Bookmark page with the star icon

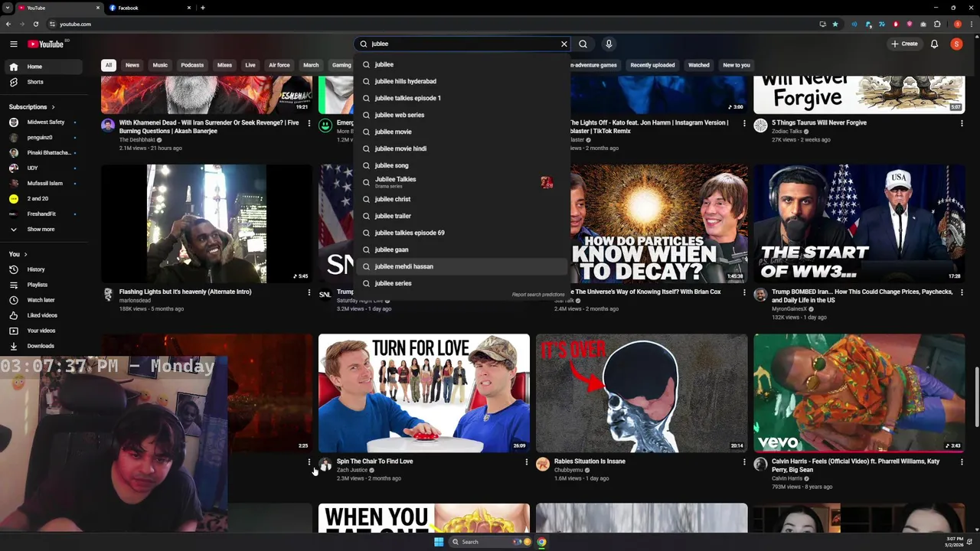(835, 24)
